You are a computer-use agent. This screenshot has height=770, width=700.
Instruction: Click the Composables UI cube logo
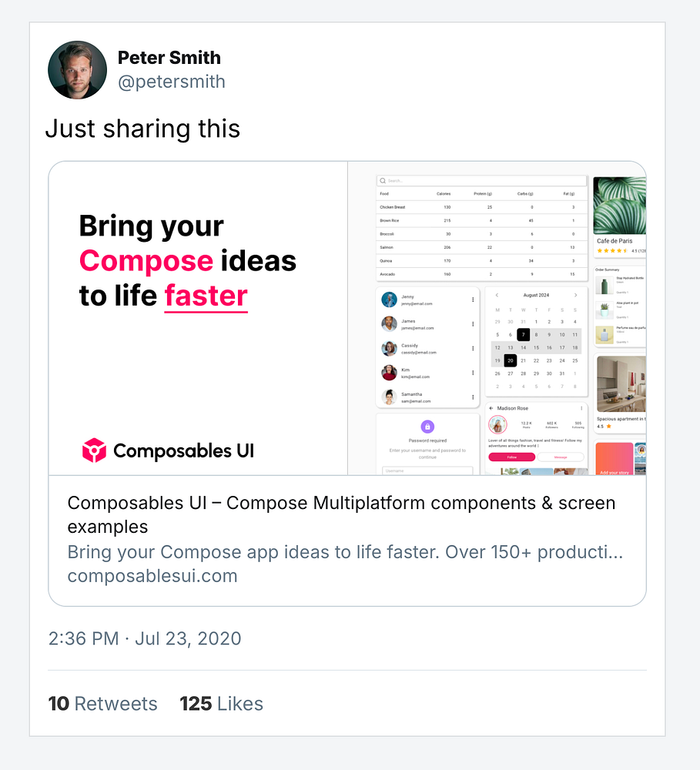pos(94,450)
